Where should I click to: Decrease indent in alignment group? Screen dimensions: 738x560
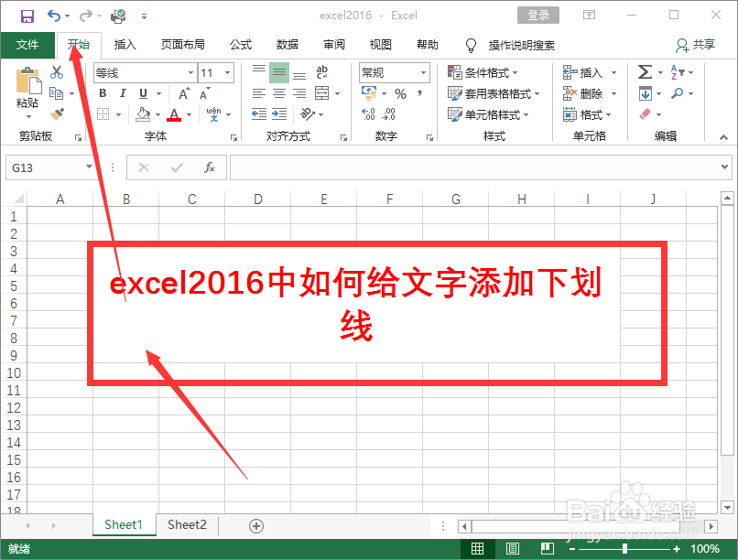pos(259,113)
